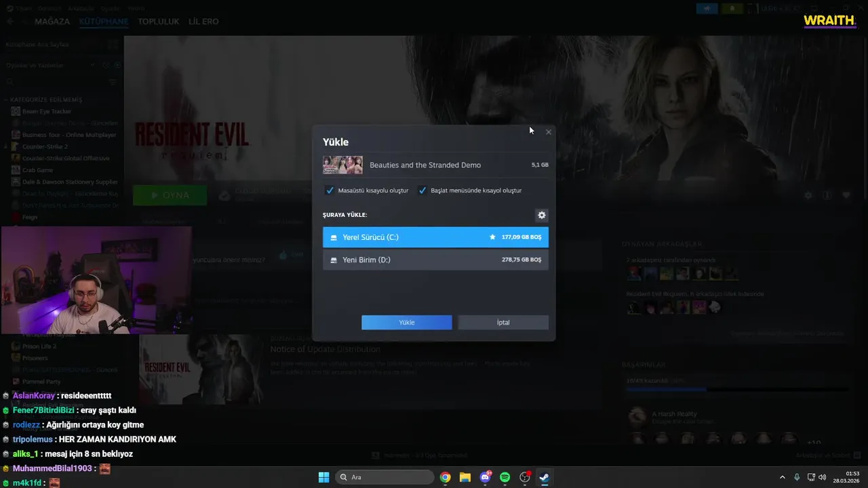Viewport: 868px width, 488px height.
Task: Click the back navigation arrow in Steam
Action: (x=10, y=22)
